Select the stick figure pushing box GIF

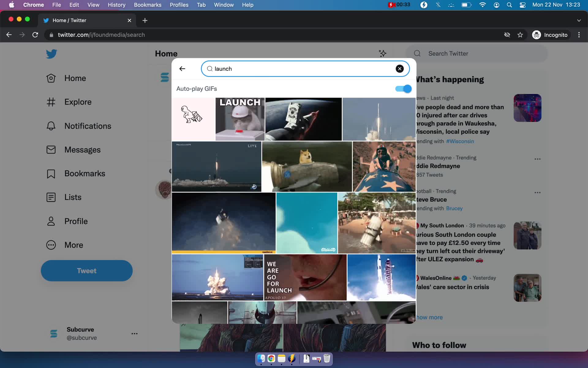pyautogui.click(x=193, y=119)
